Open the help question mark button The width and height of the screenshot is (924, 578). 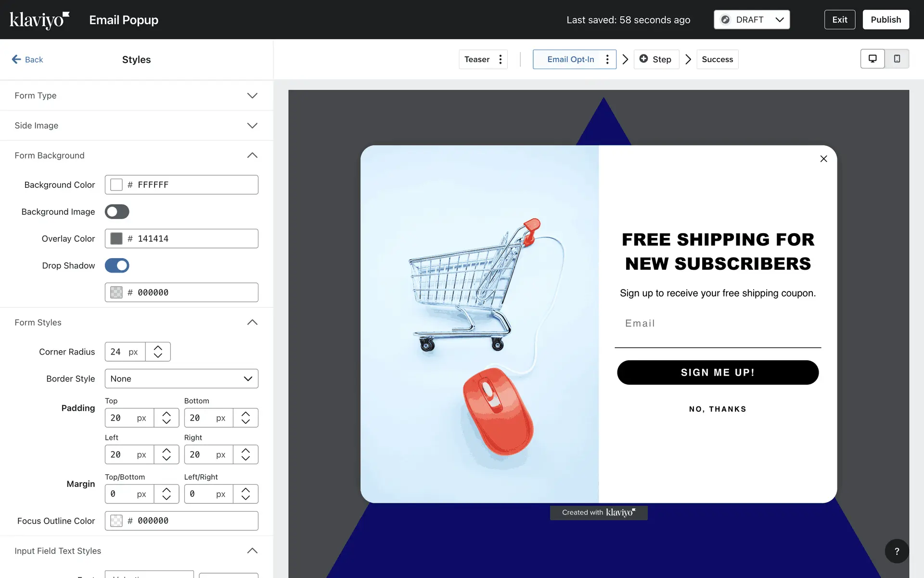[x=897, y=551]
